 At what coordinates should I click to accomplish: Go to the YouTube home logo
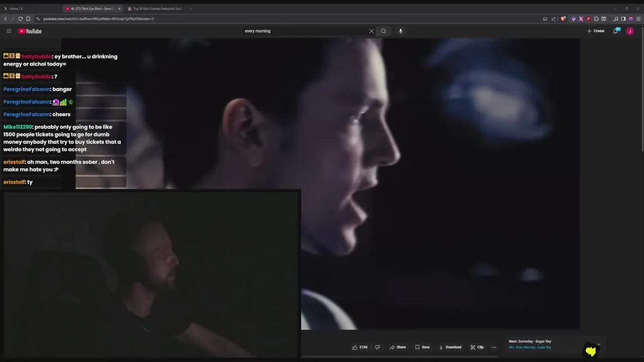pyautogui.click(x=30, y=31)
